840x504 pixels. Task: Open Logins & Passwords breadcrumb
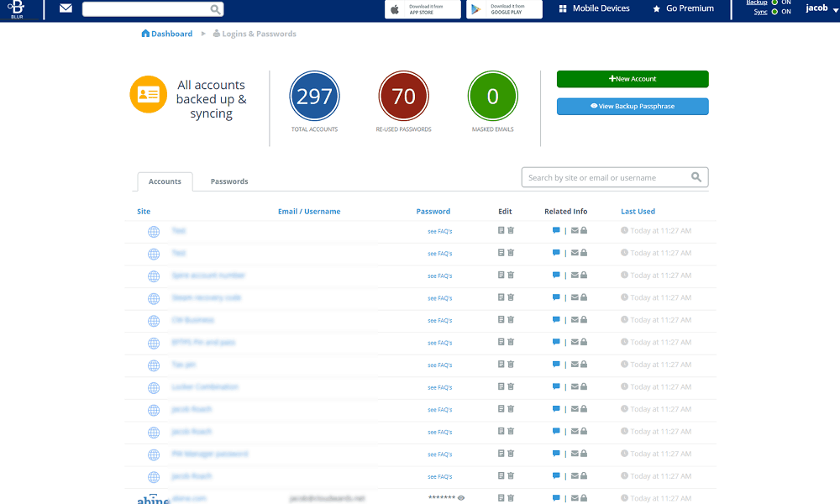(x=255, y=34)
